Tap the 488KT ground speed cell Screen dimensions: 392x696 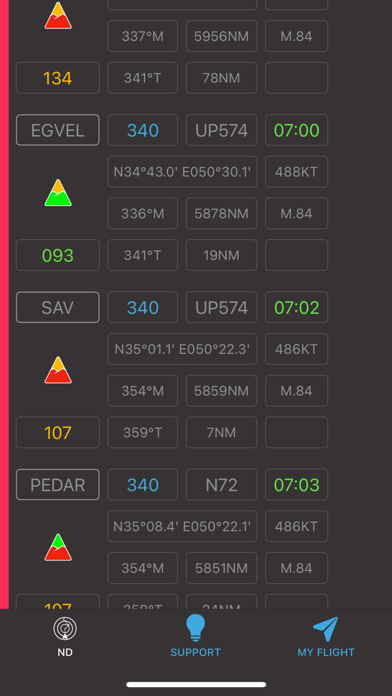pos(297,172)
